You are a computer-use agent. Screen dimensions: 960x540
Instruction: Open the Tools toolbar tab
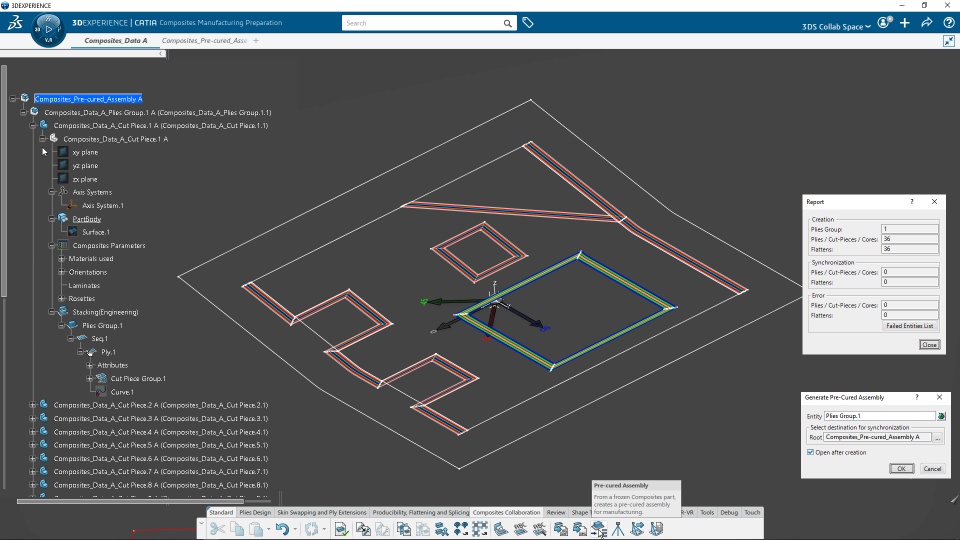[x=707, y=512]
